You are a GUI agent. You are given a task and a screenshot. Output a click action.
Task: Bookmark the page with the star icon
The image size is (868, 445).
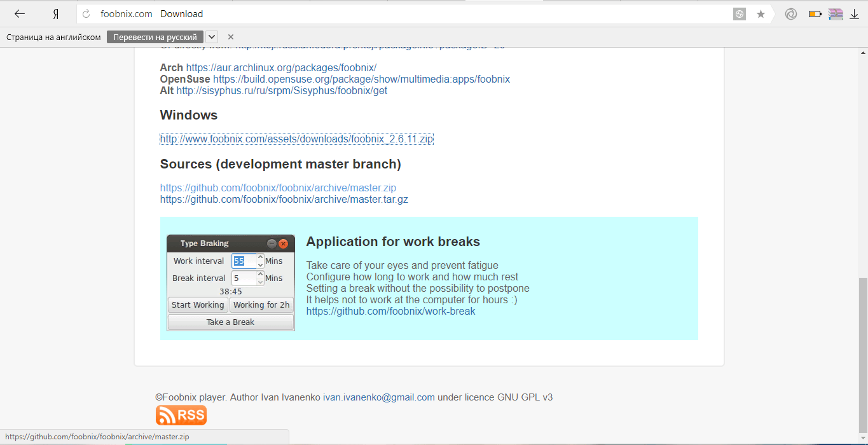coord(761,14)
